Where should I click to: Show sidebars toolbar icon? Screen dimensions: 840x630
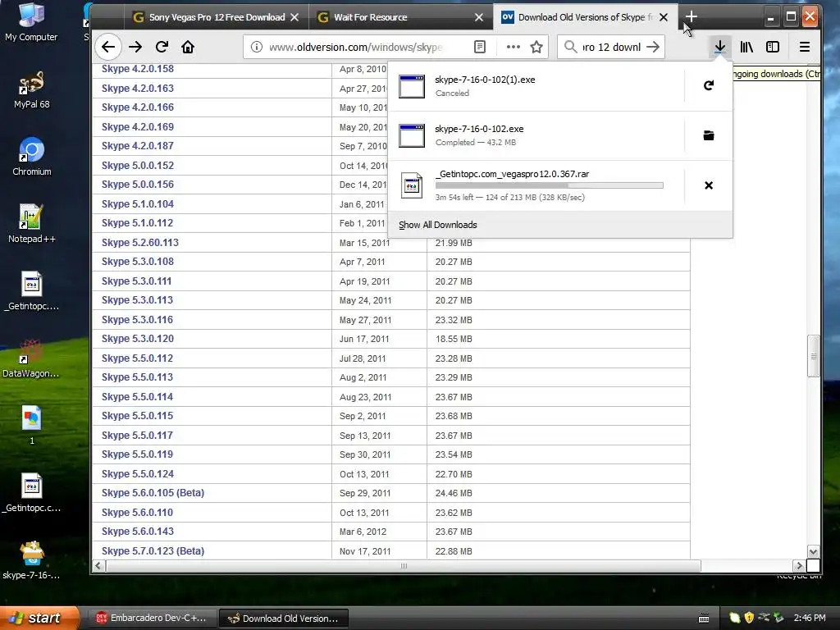pos(773,47)
